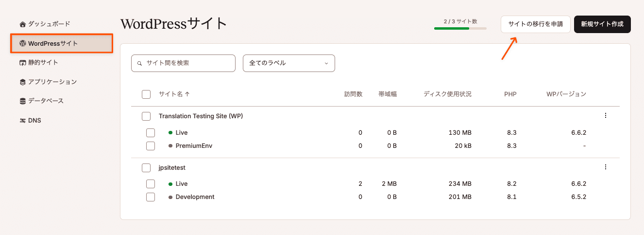
Task: Open the DNS icon in sidebar
Action: click(22, 121)
